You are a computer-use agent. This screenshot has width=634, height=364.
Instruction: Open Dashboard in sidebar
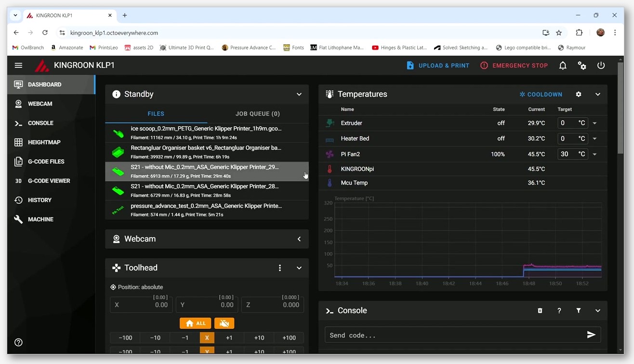tap(51, 85)
